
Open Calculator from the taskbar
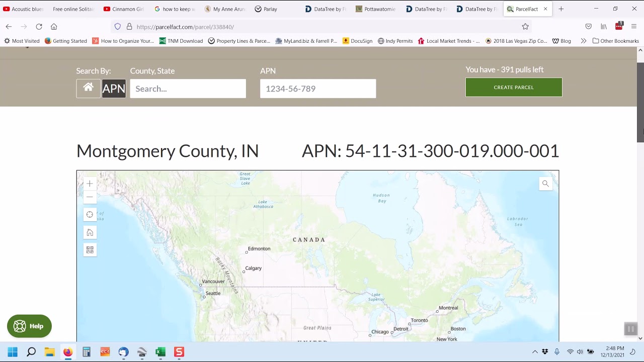point(87,352)
